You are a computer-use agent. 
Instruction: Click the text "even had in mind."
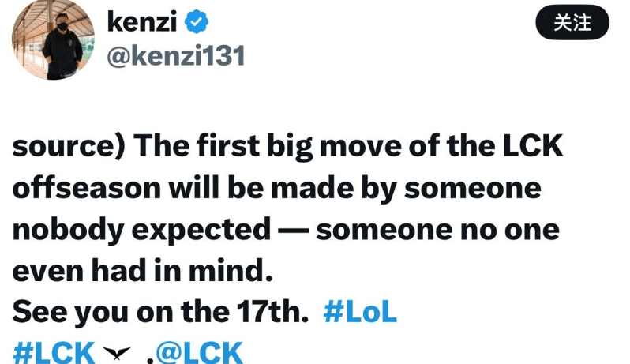(x=142, y=271)
